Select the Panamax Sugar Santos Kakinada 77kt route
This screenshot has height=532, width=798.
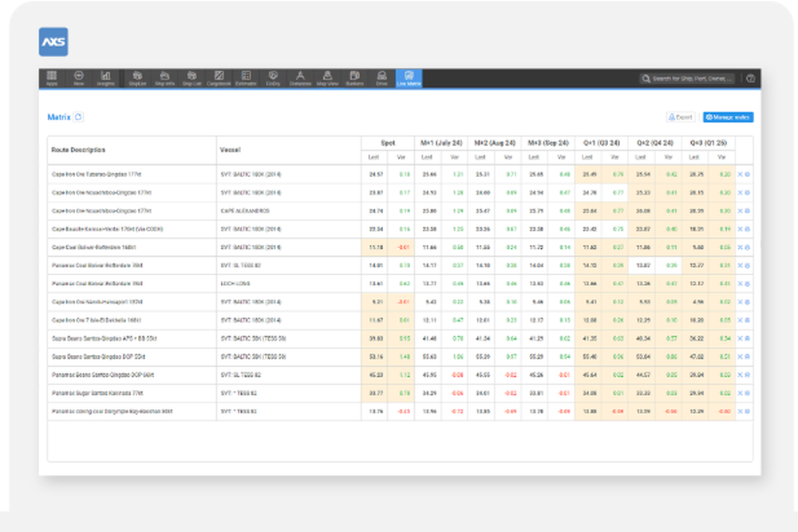coord(97,393)
